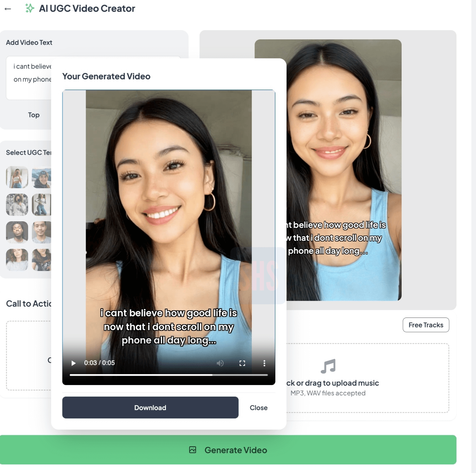Click the Call to Action upload area
The image size is (476, 473).
point(29,356)
